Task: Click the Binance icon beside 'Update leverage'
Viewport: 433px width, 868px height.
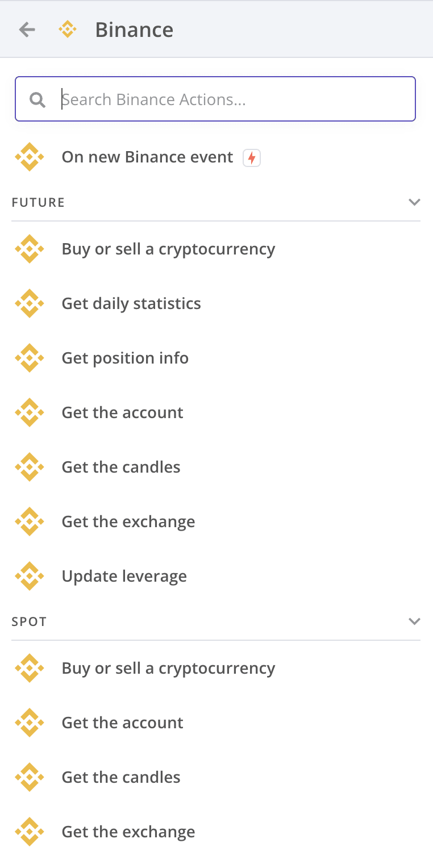Action: pyautogui.click(x=29, y=576)
